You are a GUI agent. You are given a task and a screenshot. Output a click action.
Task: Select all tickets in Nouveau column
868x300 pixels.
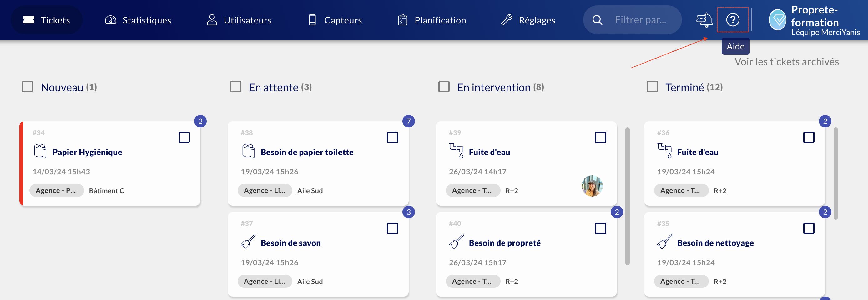(x=28, y=87)
